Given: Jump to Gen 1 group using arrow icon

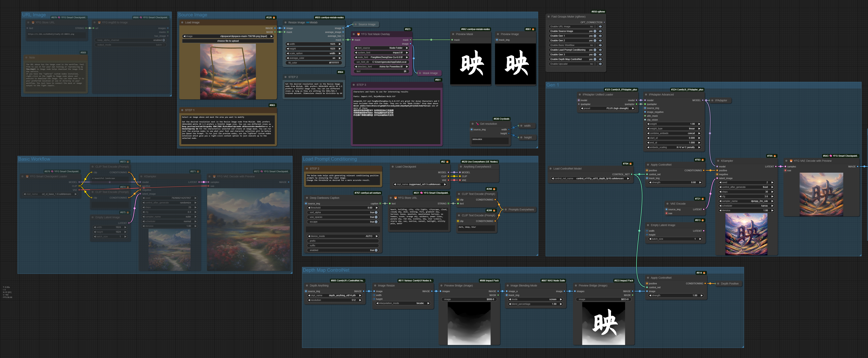Looking at the screenshot, I should click(x=600, y=36).
